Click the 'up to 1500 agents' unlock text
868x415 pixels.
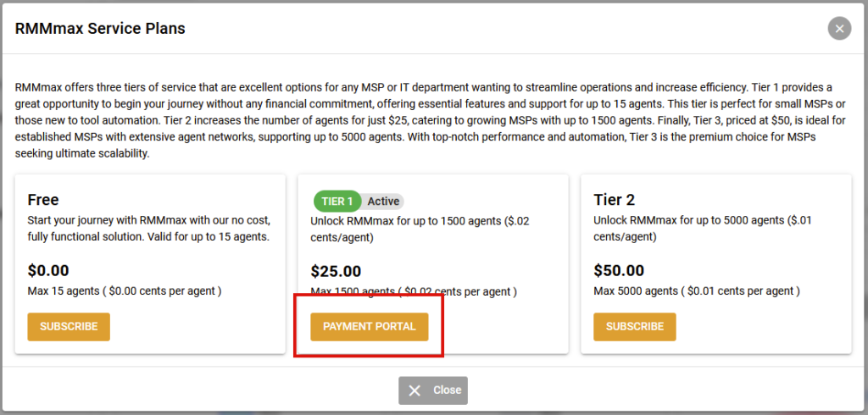click(x=420, y=230)
